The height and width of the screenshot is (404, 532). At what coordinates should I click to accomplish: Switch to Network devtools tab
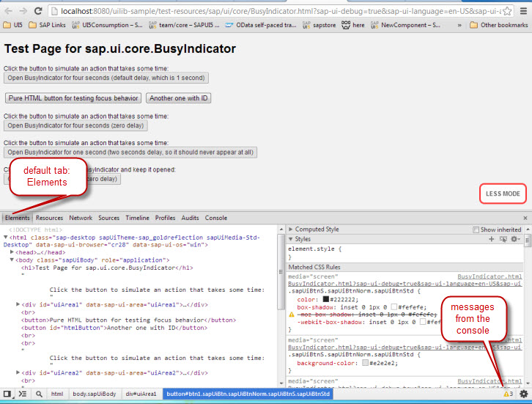pyautogui.click(x=81, y=218)
